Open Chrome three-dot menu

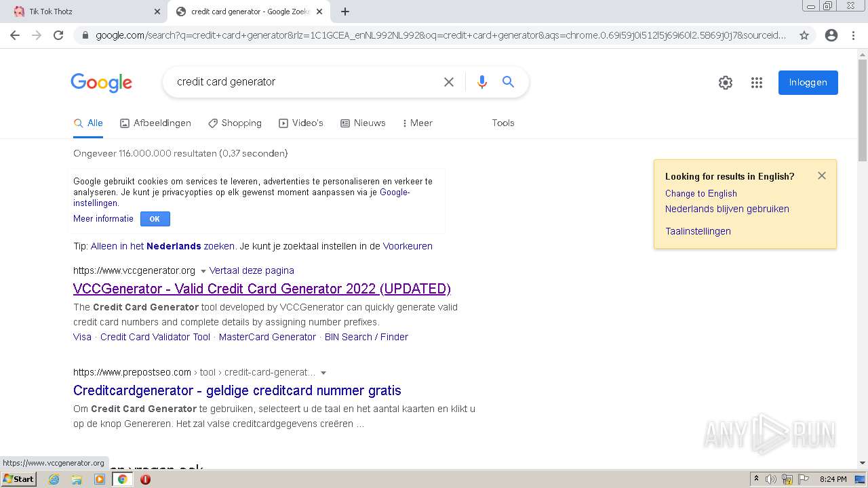(x=854, y=35)
